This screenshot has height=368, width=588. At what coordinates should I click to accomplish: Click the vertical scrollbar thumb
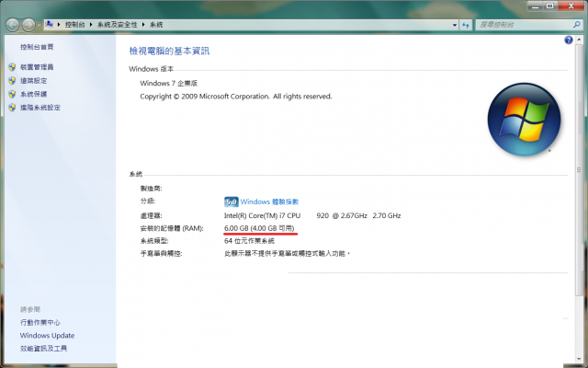pos(580,169)
